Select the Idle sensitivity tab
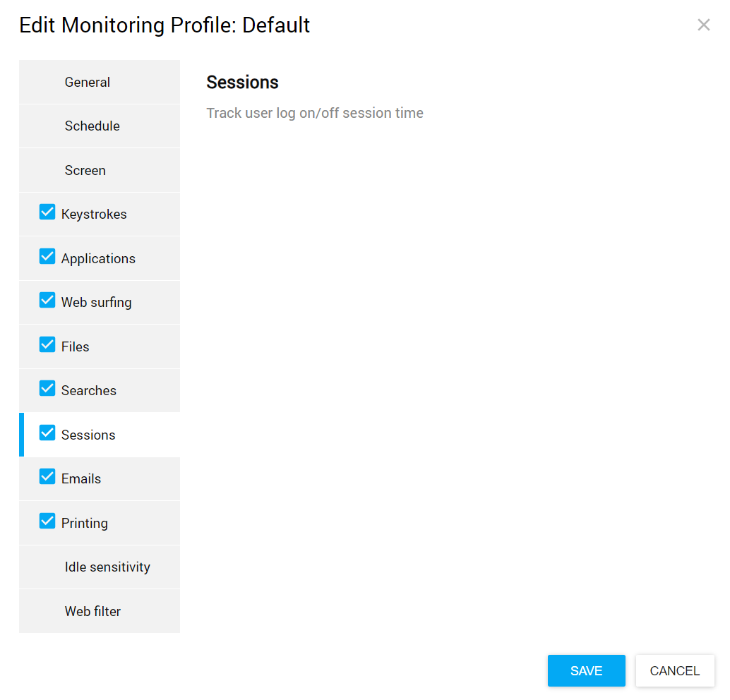 coord(107,567)
